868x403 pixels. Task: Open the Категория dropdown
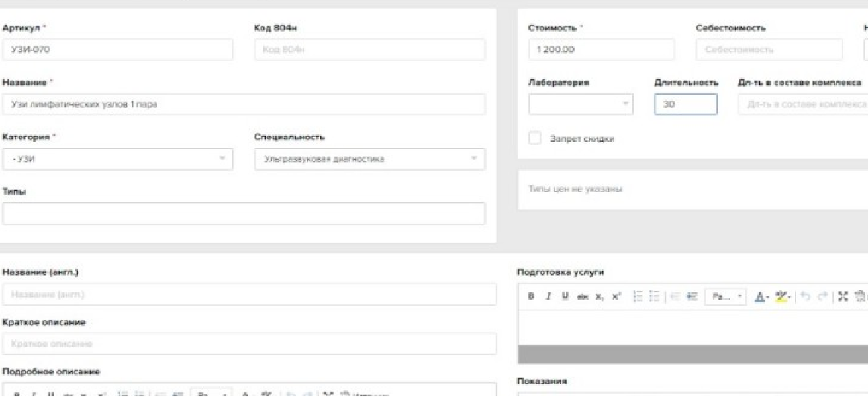click(x=118, y=158)
